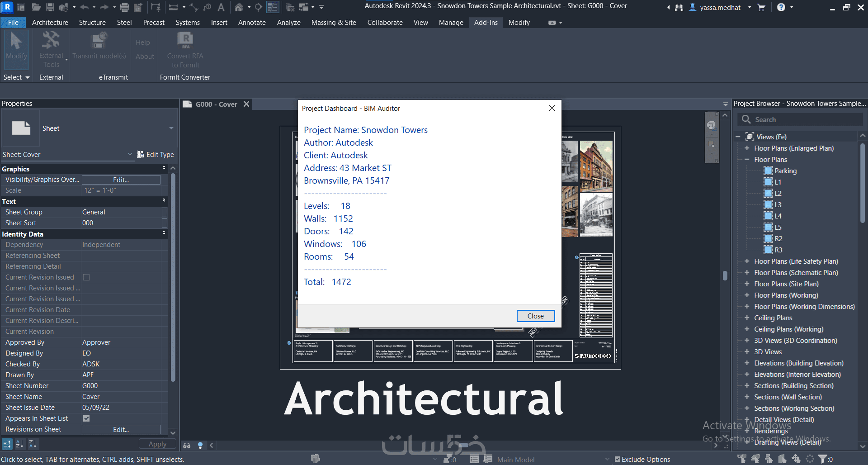
Task: Switch to the Manage ribbon tab
Action: [x=451, y=22]
